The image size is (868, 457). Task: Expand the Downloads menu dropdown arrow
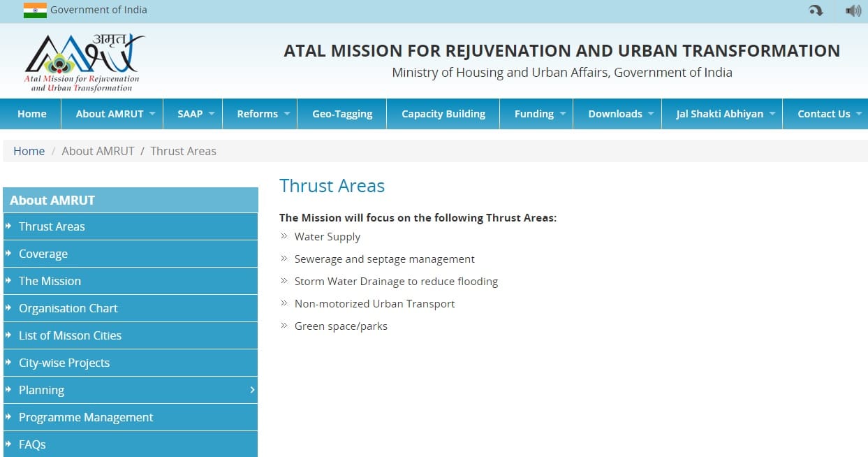coord(650,114)
